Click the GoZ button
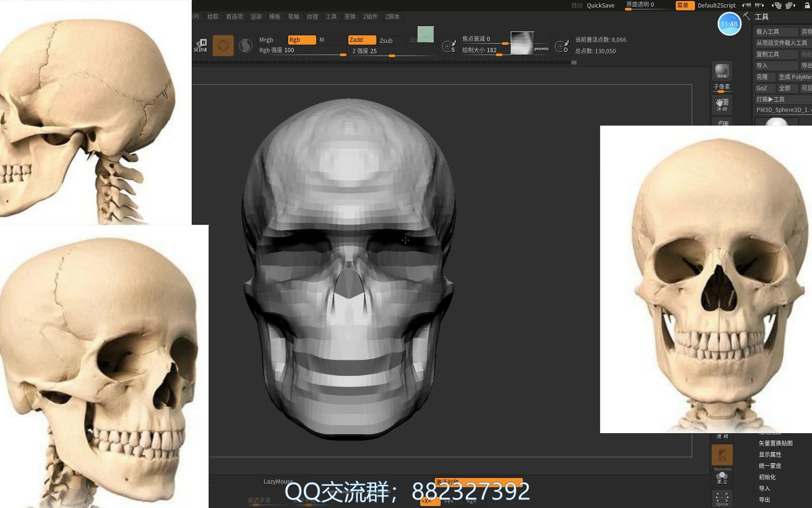 pyautogui.click(x=765, y=88)
